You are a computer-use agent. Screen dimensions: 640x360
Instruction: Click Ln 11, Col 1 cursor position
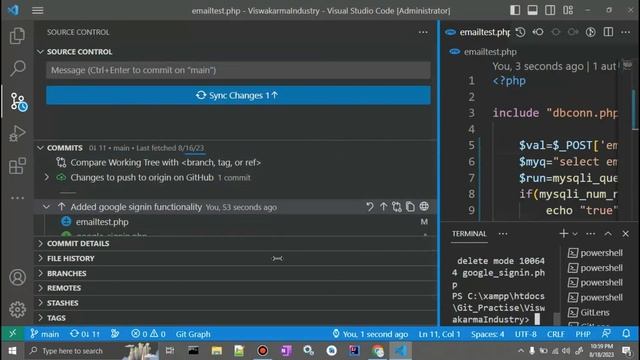point(439,334)
